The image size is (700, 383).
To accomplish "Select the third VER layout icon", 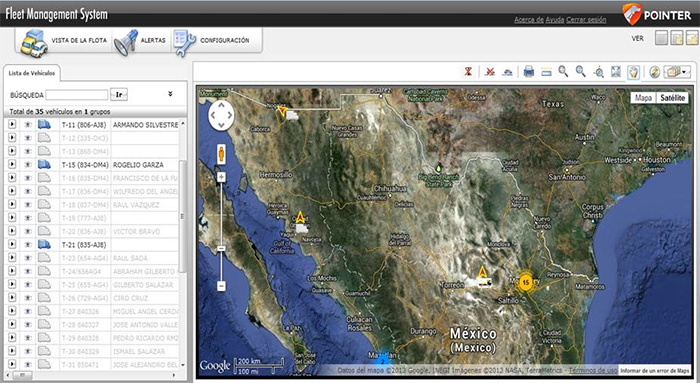I will coord(692,38).
